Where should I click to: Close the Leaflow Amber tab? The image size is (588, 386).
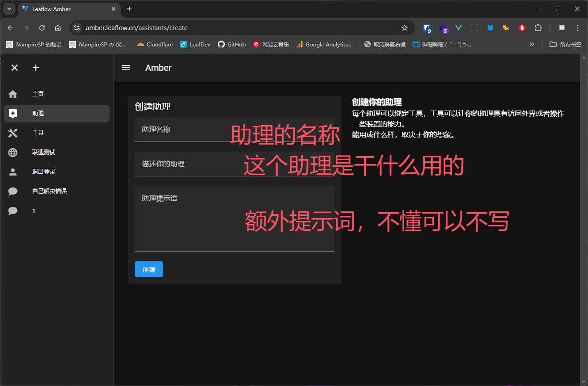114,9
